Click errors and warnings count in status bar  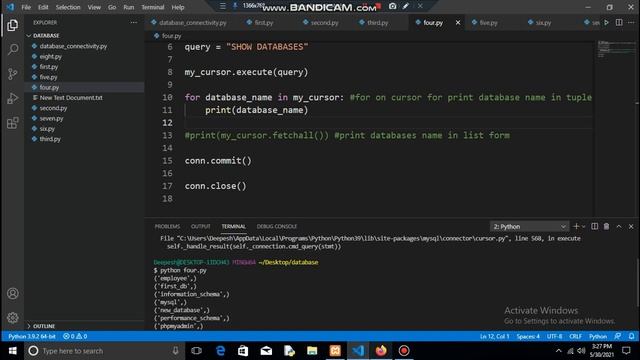coord(75,336)
